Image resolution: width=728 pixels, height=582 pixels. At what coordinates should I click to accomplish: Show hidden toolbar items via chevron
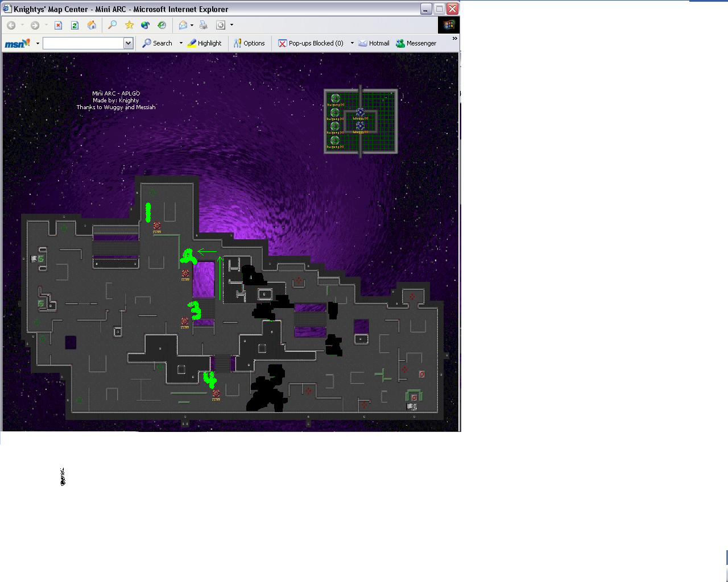[454, 39]
